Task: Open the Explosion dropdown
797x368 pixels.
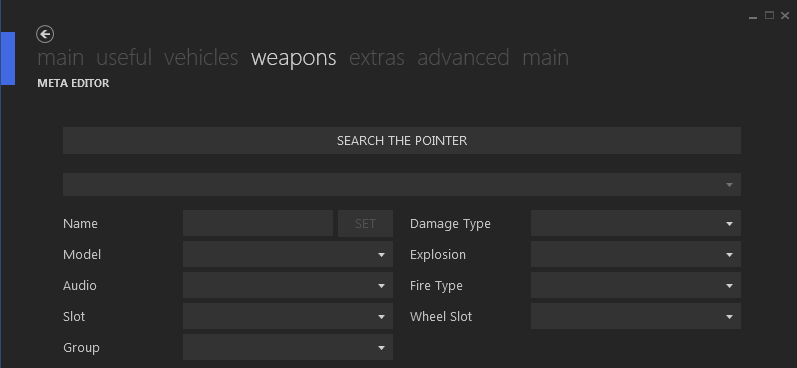Action: coord(635,255)
